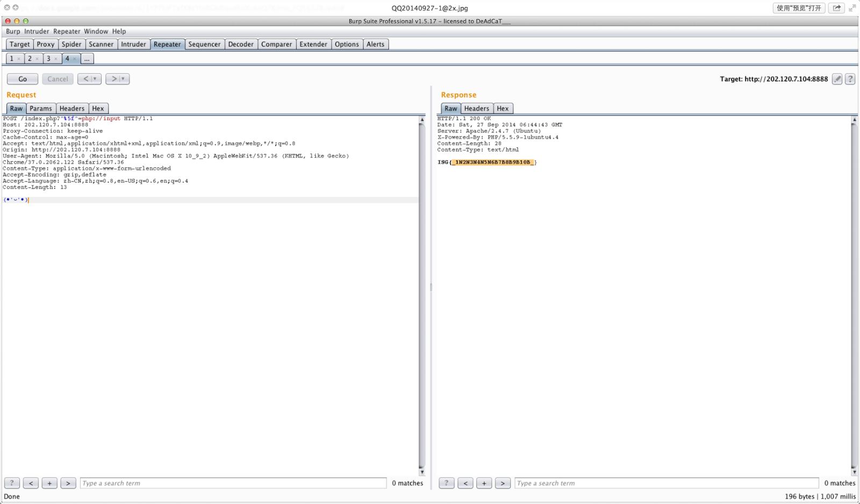Click request search help question icon
Viewport: 860px width, 504px height.
(12, 483)
